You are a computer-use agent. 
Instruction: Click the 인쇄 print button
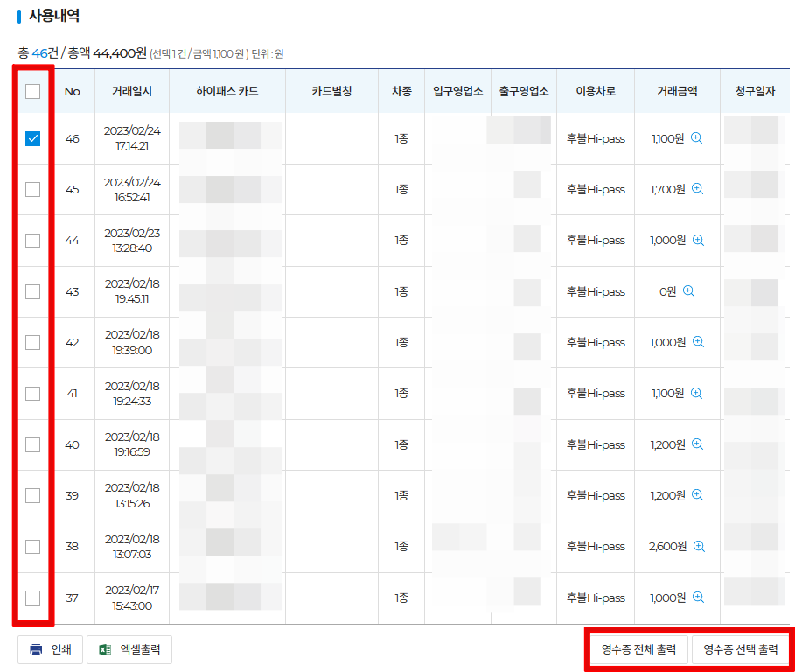point(50,649)
